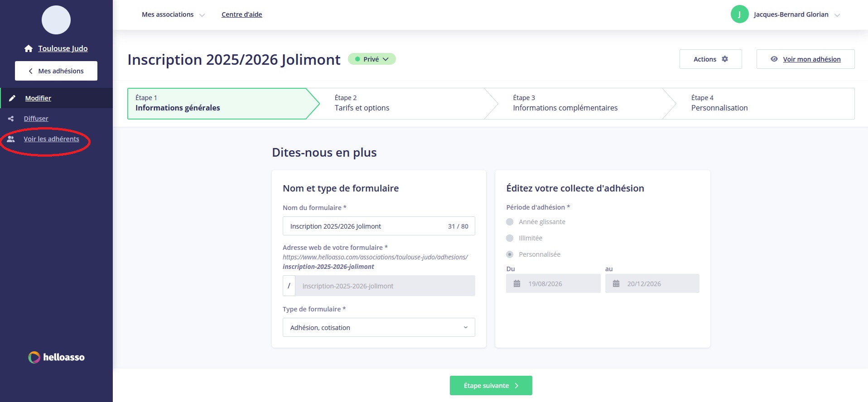
Task: Click the calendar icon in the Du date field
Action: (x=517, y=284)
